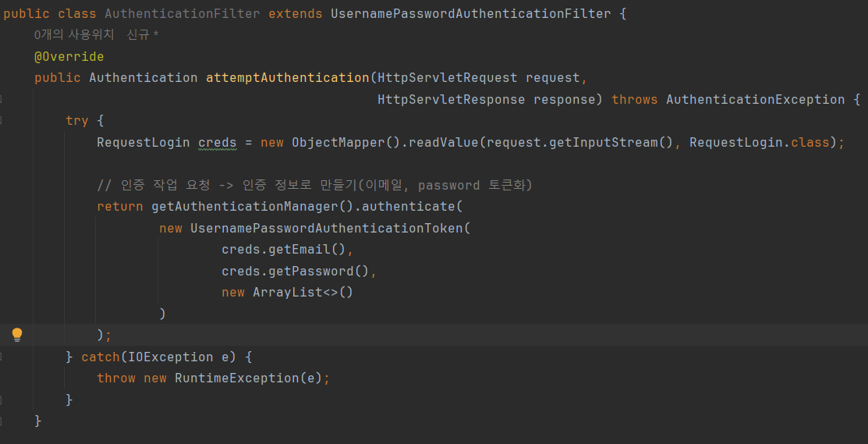Click the '신규 *' author hint

(143, 35)
